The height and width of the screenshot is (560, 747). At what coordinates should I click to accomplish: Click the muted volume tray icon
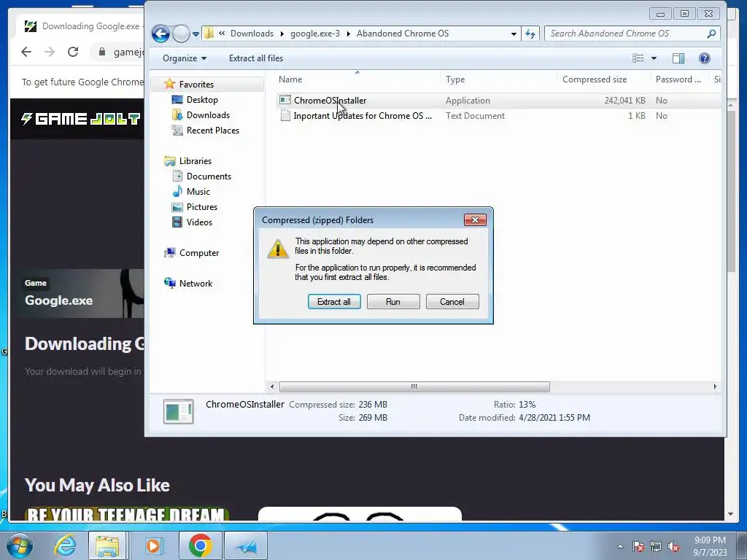coord(673,546)
